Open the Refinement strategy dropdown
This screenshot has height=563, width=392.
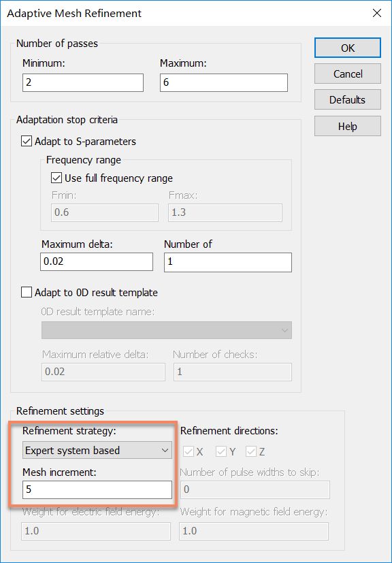coord(97,450)
